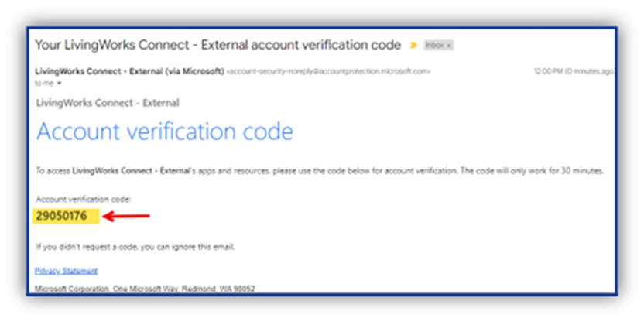Click the 'to me' recipient text

point(44,84)
